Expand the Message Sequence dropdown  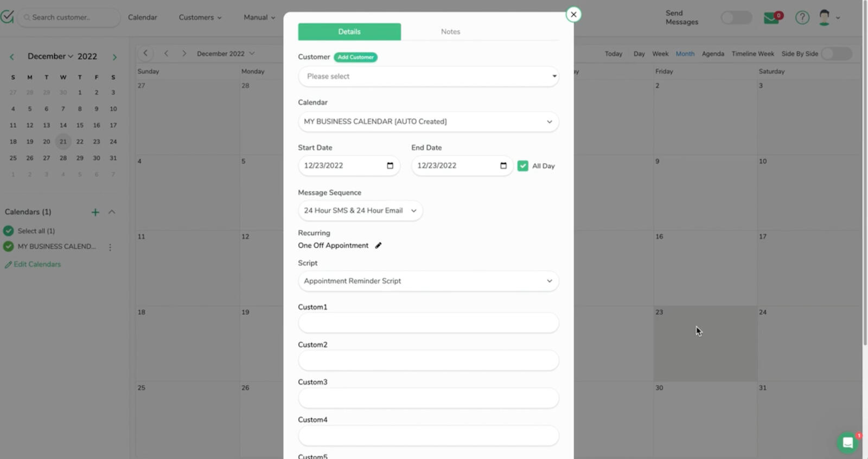360,211
